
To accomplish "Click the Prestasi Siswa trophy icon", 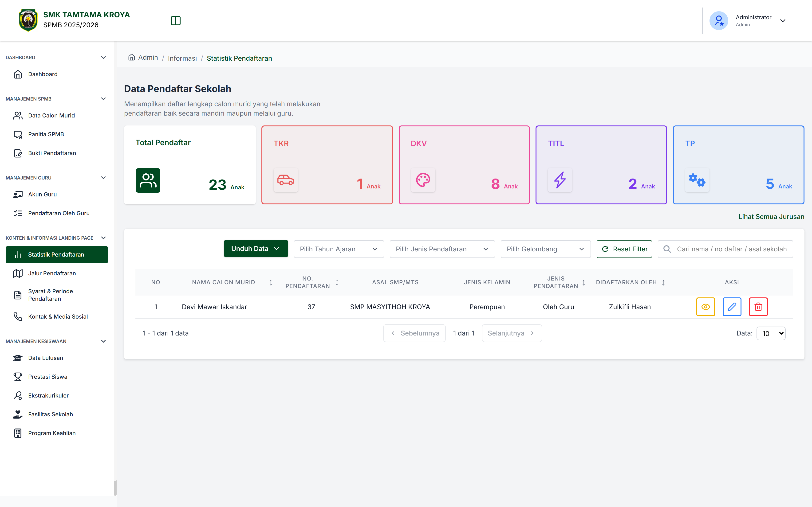I will (18, 377).
